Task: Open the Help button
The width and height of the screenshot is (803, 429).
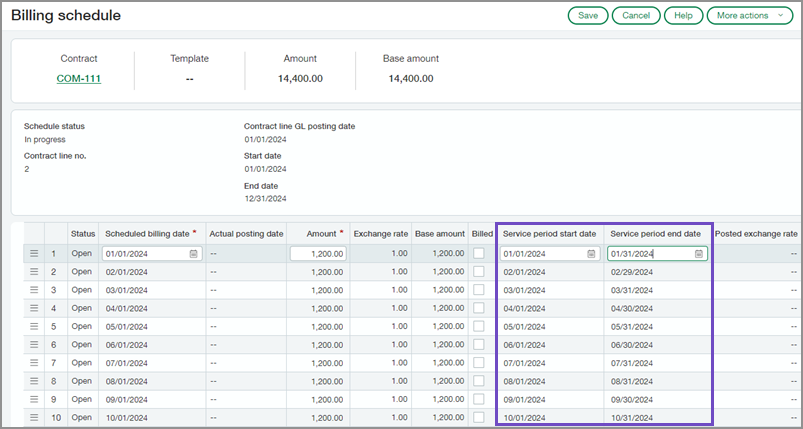Action: (683, 15)
